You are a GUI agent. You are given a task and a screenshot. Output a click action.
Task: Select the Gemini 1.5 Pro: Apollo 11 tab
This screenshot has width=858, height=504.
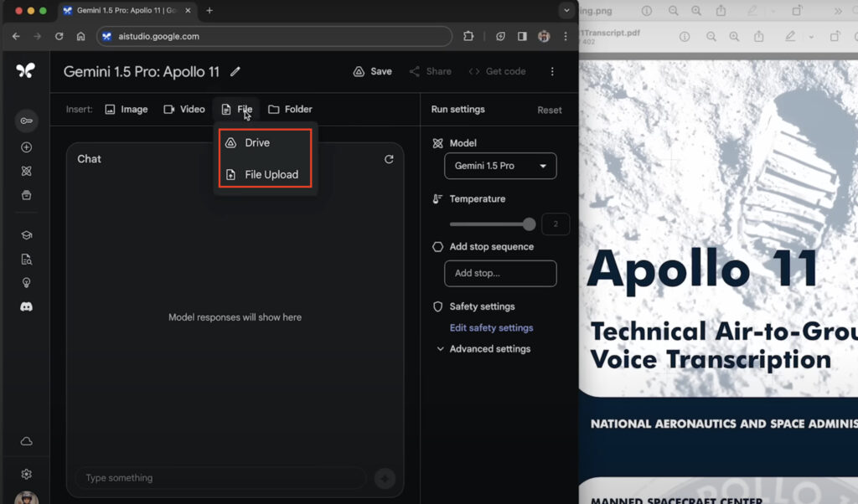[127, 10]
